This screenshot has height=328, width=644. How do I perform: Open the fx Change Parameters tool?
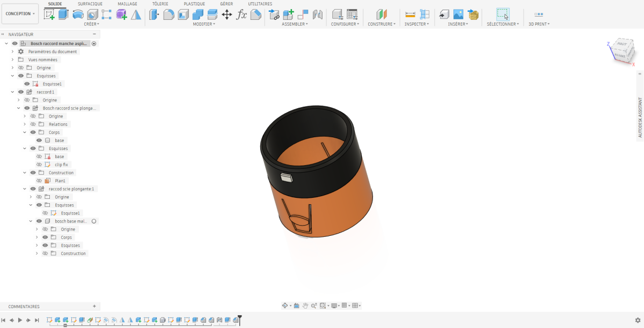(241, 14)
